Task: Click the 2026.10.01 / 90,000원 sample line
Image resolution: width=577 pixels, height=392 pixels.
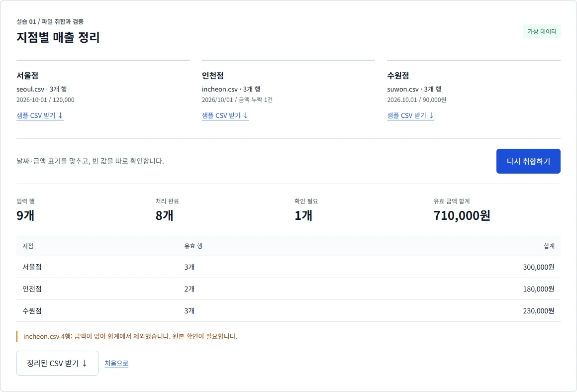Action: (416, 100)
